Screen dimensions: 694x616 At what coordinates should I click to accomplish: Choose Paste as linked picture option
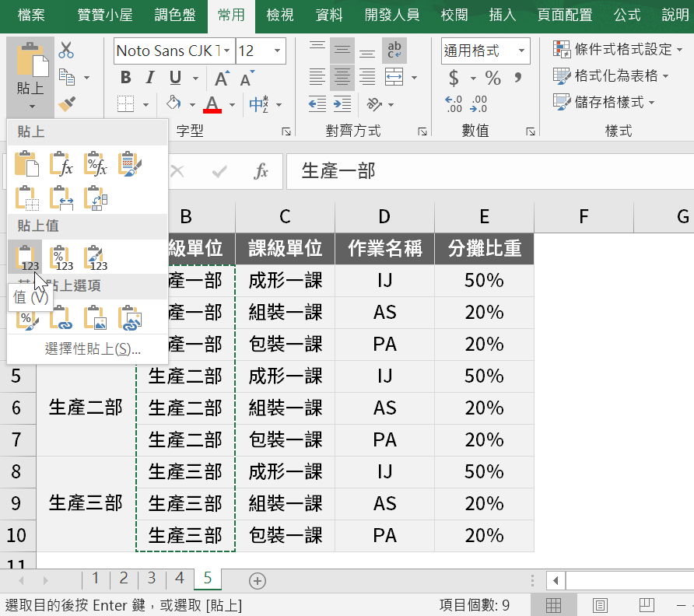[130, 318]
